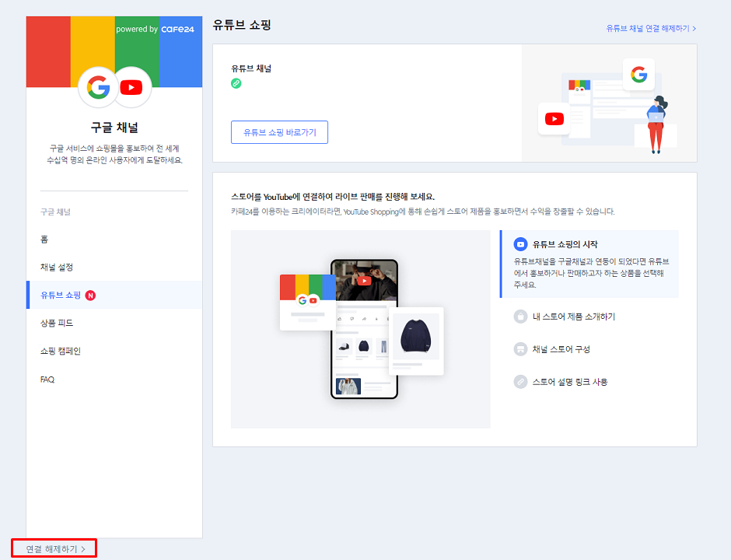Click the Google logo in sidebar header
The height and width of the screenshot is (560, 731).
(98, 87)
